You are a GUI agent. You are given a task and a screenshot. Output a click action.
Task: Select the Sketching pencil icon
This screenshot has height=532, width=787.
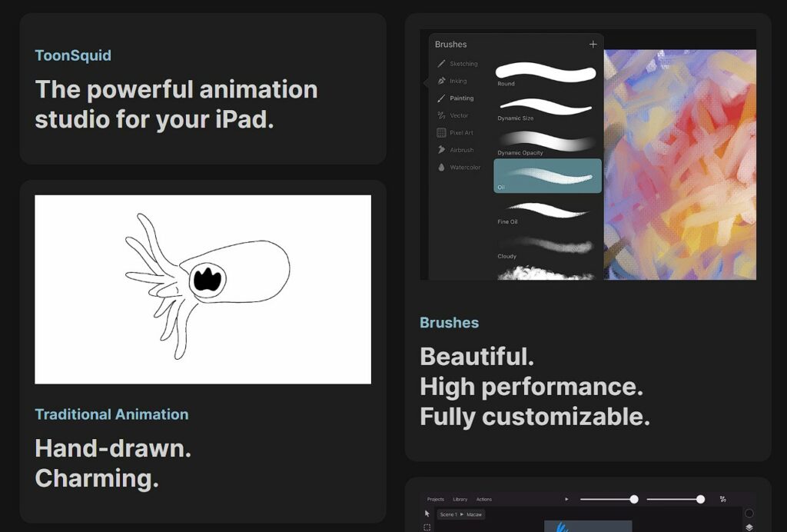click(441, 64)
